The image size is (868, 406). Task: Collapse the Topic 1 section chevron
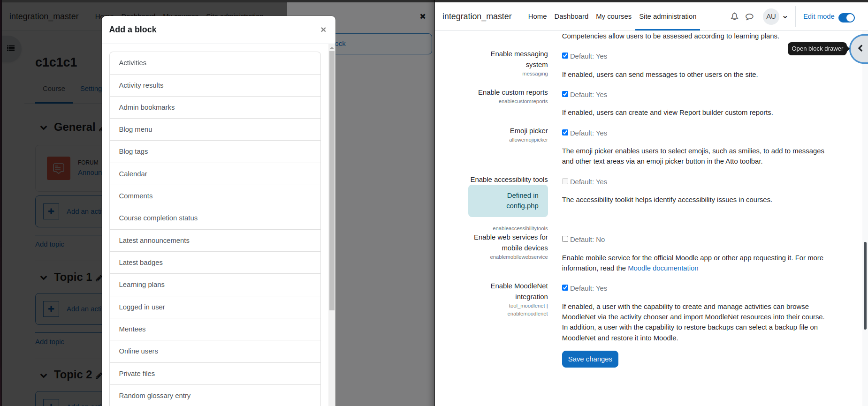pyautogui.click(x=44, y=278)
